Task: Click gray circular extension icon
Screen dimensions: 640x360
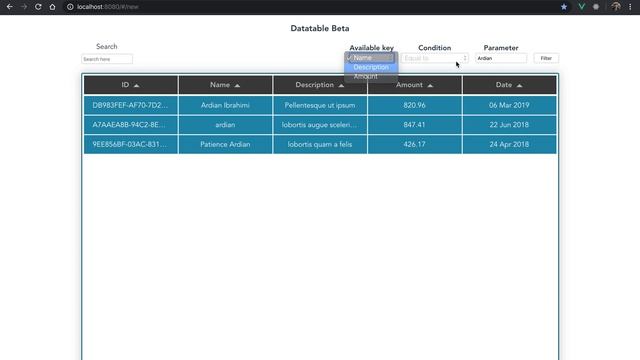Action: [596, 7]
